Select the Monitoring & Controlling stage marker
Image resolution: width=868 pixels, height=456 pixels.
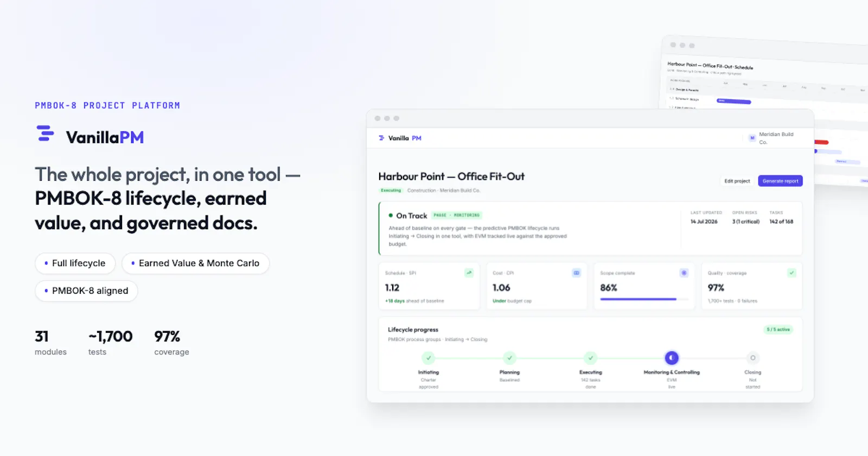pos(672,358)
